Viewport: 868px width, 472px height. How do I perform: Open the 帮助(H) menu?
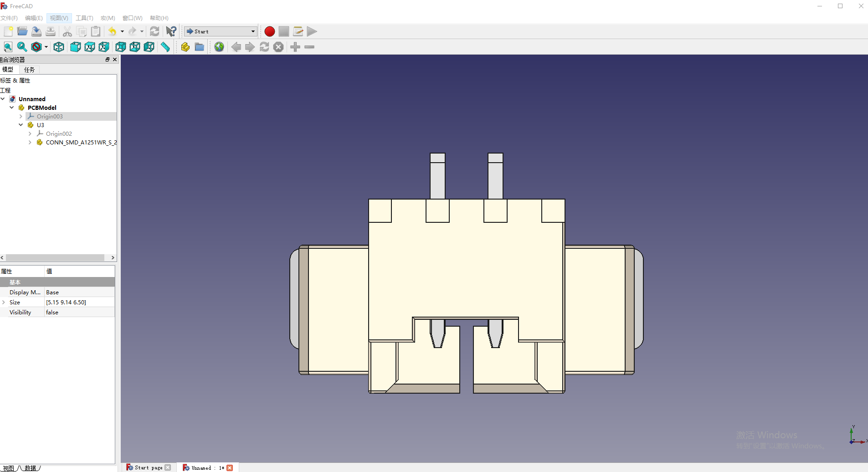tap(159, 18)
